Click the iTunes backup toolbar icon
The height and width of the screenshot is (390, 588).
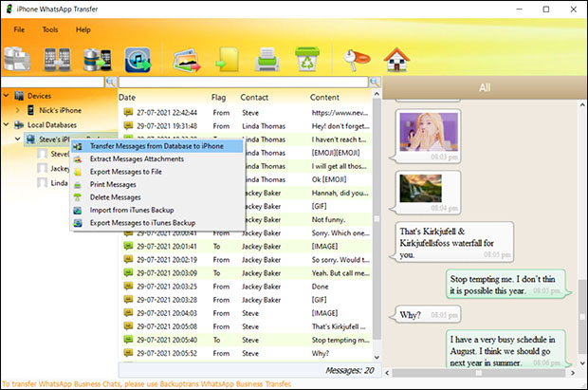click(x=138, y=59)
